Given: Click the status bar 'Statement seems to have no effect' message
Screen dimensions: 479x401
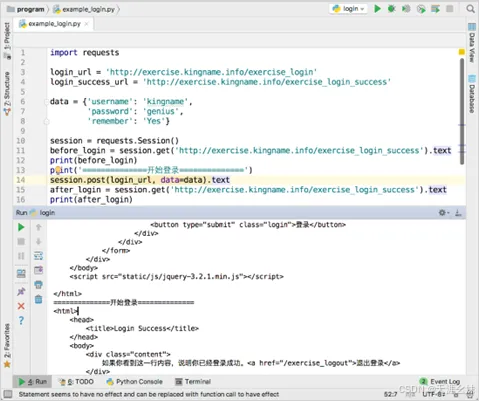Looking at the screenshot, I should tap(149, 394).
